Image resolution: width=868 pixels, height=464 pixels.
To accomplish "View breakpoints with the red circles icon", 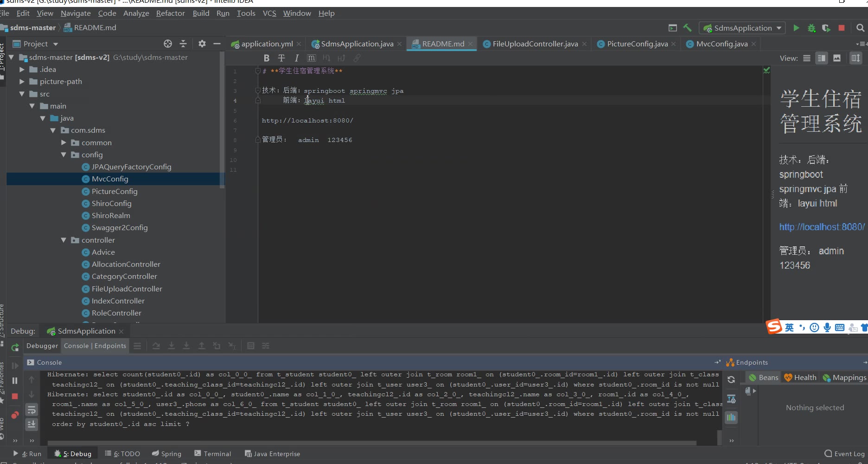I will pyautogui.click(x=15, y=414).
